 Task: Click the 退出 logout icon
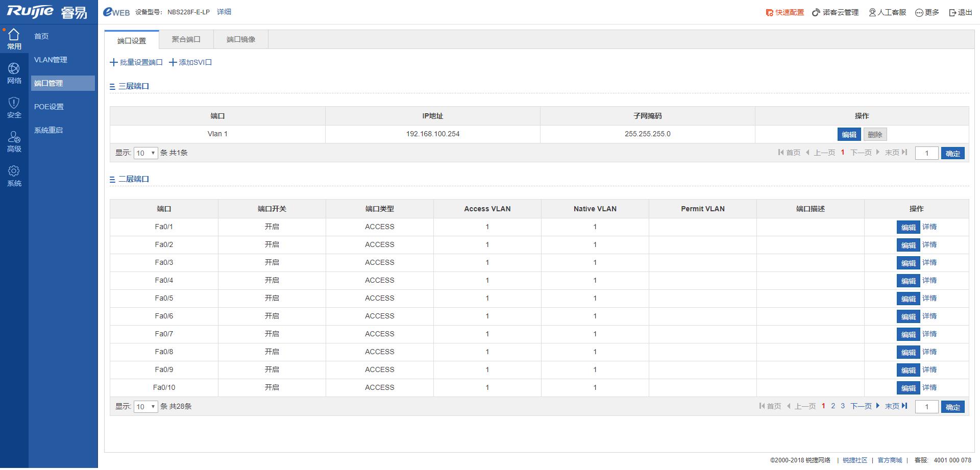(x=952, y=12)
